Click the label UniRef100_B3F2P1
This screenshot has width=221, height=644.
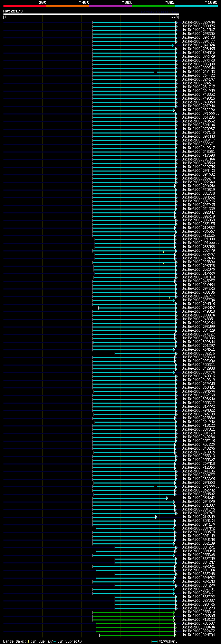click(x=198, y=548)
